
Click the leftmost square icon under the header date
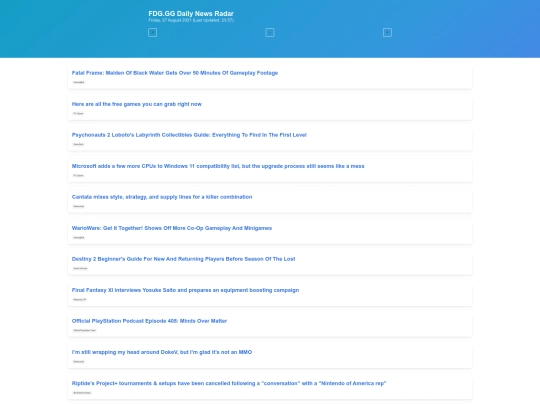(x=153, y=33)
